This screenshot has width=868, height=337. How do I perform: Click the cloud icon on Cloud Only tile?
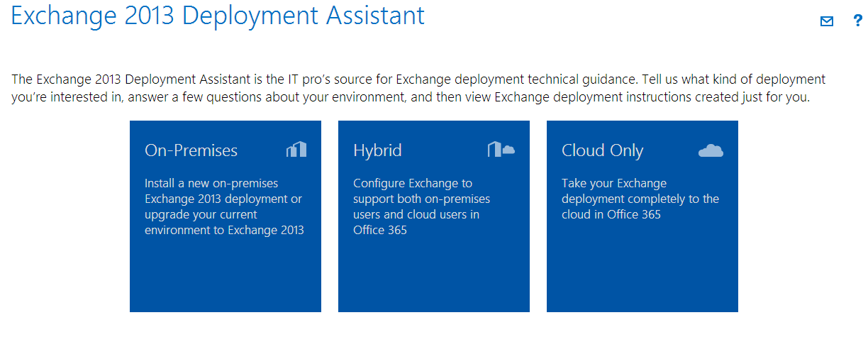click(x=711, y=150)
